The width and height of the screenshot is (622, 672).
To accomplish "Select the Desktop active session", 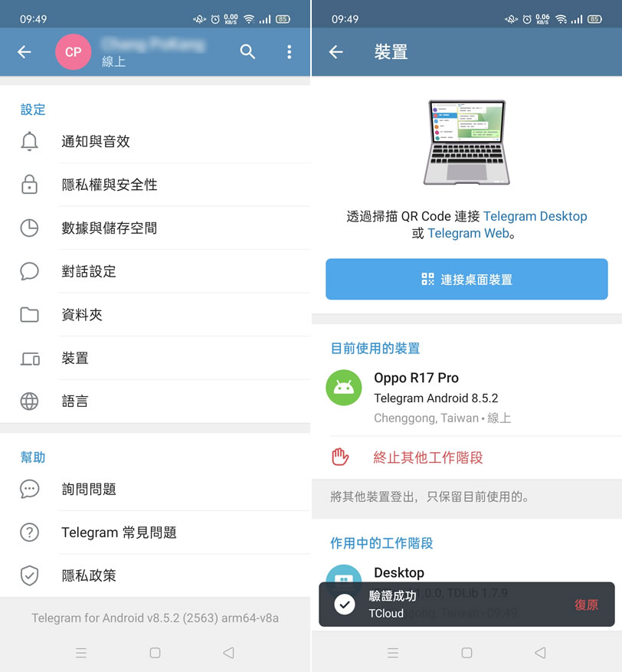I will click(x=466, y=572).
